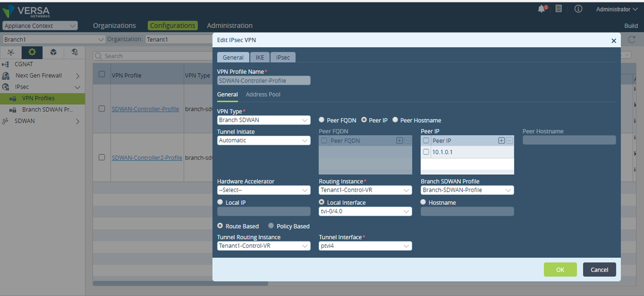644x296 pixels.
Task: Select the networking icon tab in sidebar
Action: (x=11, y=52)
